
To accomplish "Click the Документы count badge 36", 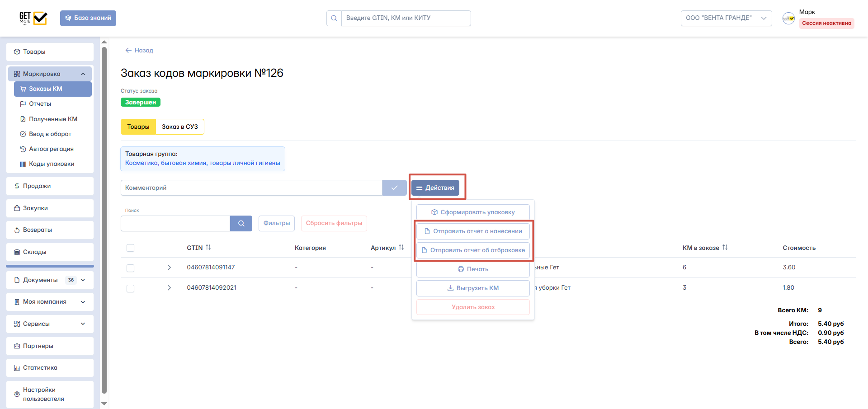I will tap(71, 280).
